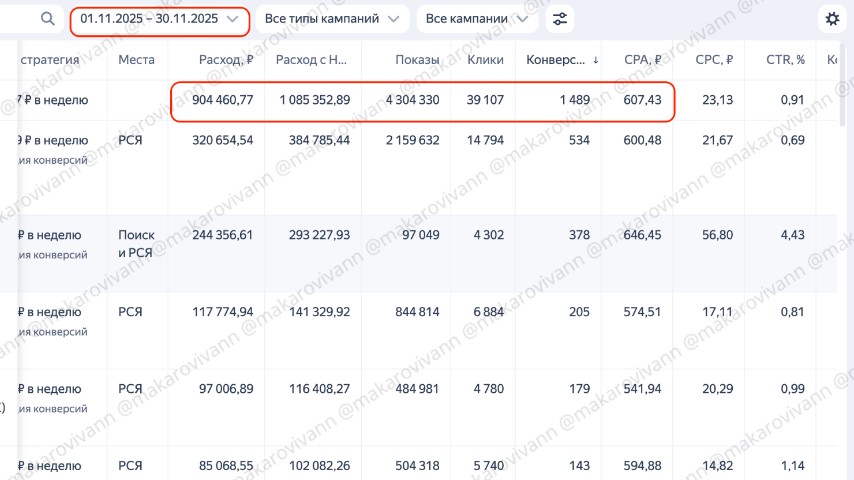Click the CTR, % column header
Viewport: 854px width, 480px height.
pyautogui.click(x=785, y=60)
